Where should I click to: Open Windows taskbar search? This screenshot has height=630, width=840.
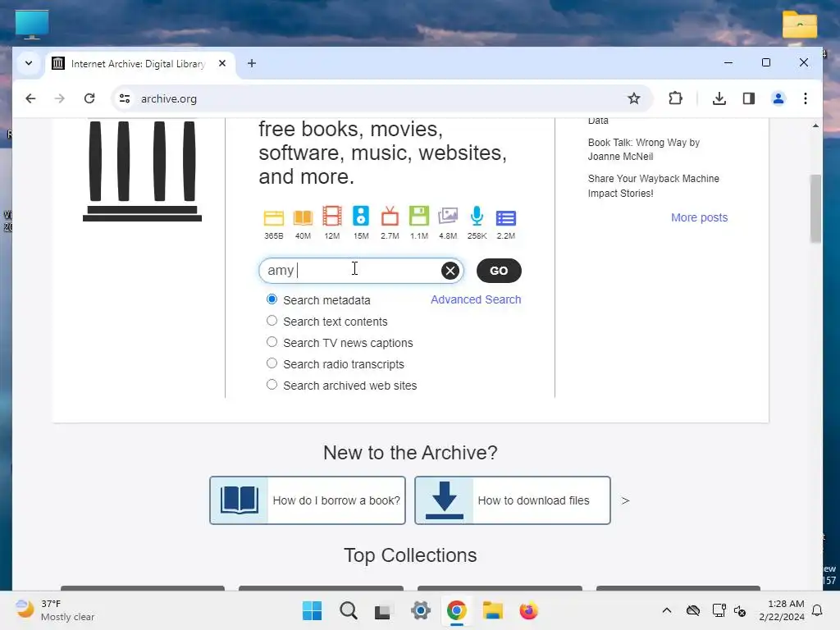click(x=348, y=610)
